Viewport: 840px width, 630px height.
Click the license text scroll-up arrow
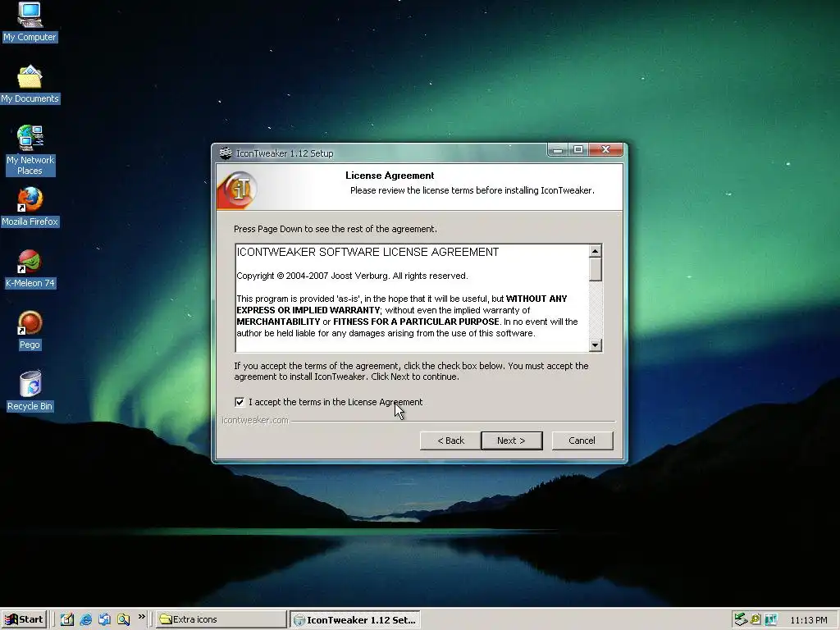(x=596, y=251)
